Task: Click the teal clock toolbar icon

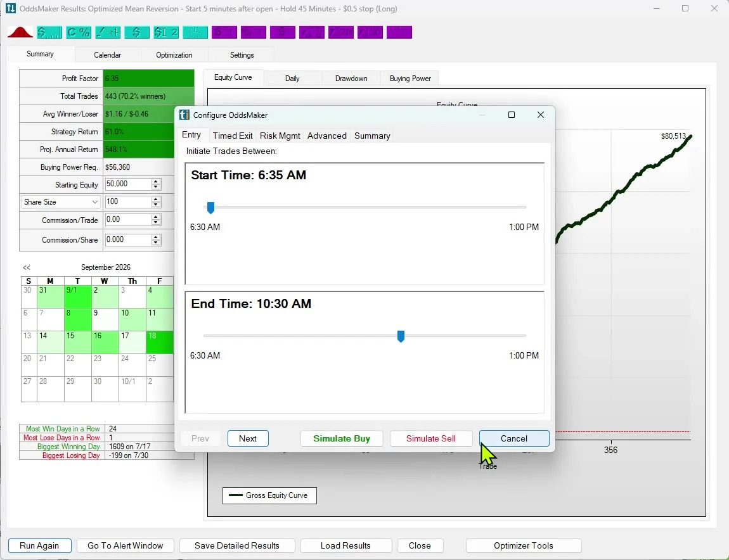Action: (x=195, y=32)
